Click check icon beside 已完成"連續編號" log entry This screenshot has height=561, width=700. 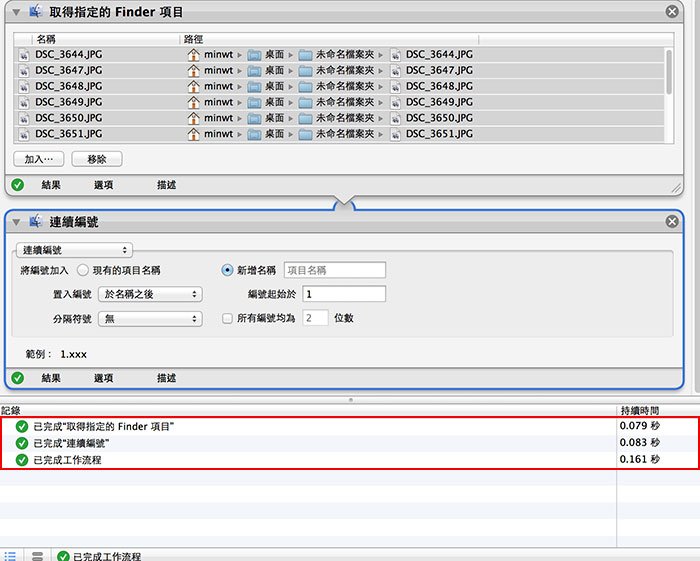click(21, 443)
